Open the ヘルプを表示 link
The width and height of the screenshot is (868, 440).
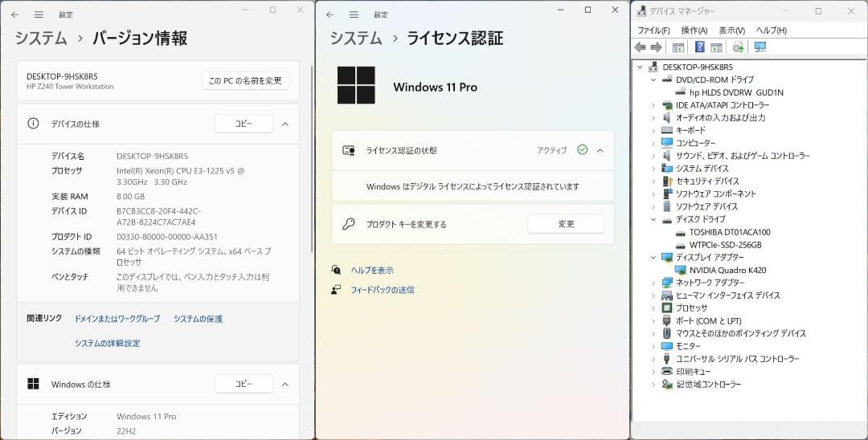click(373, 271)
